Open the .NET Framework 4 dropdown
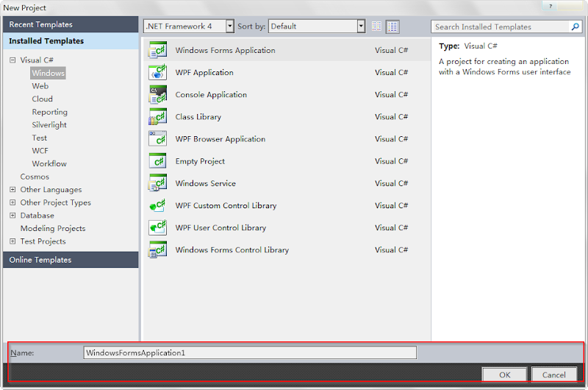588x390 pixels. 230,26
